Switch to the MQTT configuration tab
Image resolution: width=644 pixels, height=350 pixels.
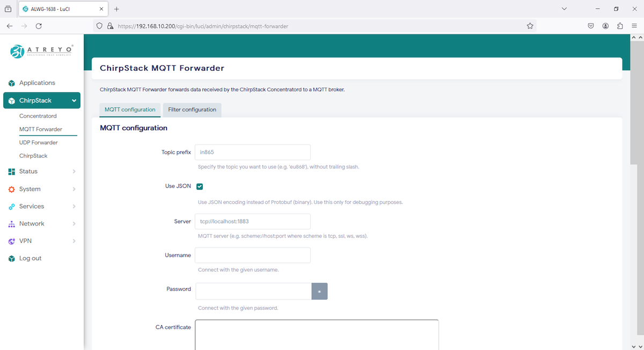(130, 110)
